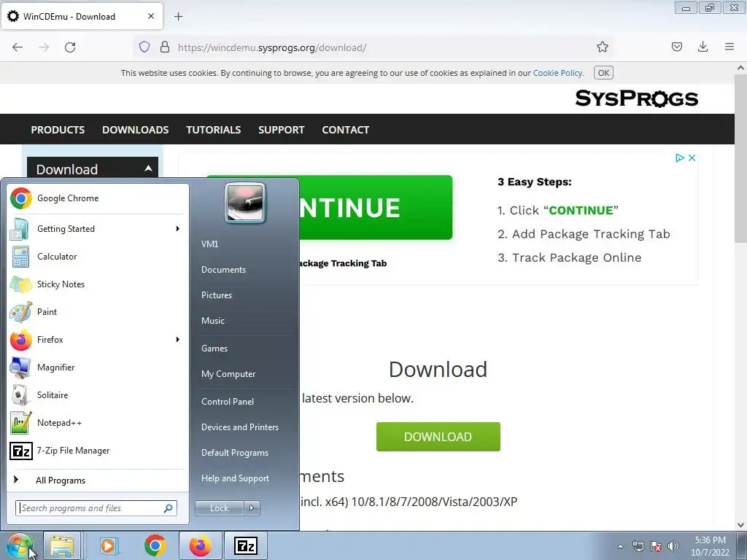The height and width of the screenshot is (560, 747).
Task: Open Documents from Start menu
Action: (223, 270)
